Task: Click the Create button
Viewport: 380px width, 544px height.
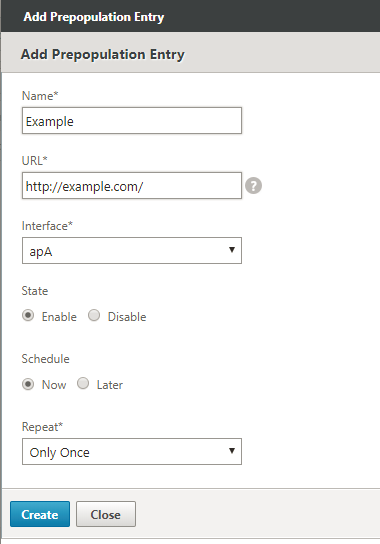Action: (40, 514)
